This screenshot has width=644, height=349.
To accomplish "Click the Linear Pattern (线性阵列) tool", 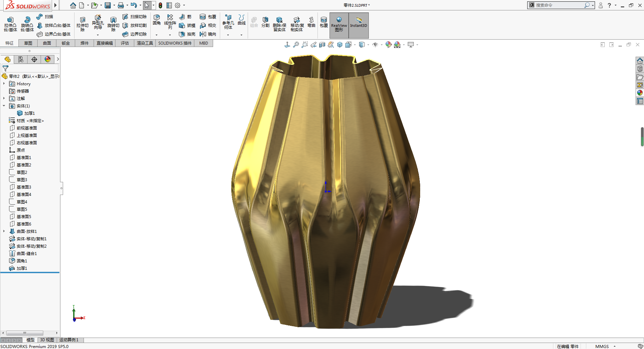I will tap(170, 21).
